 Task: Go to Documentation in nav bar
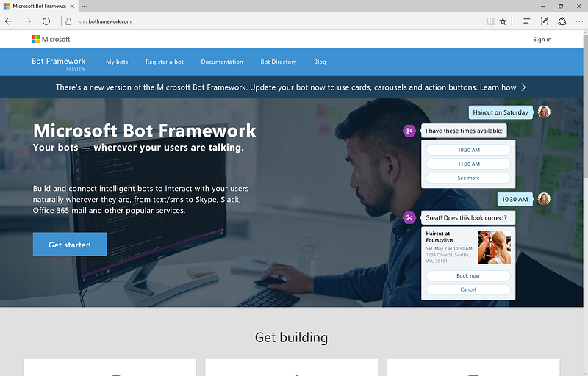pos(222,62)
